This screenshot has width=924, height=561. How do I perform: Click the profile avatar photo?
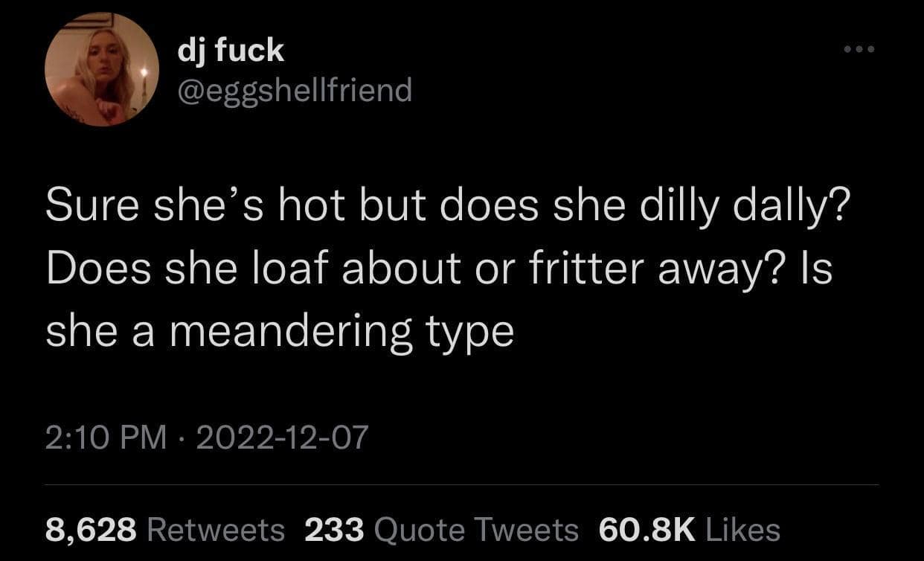tap(102, 69)
